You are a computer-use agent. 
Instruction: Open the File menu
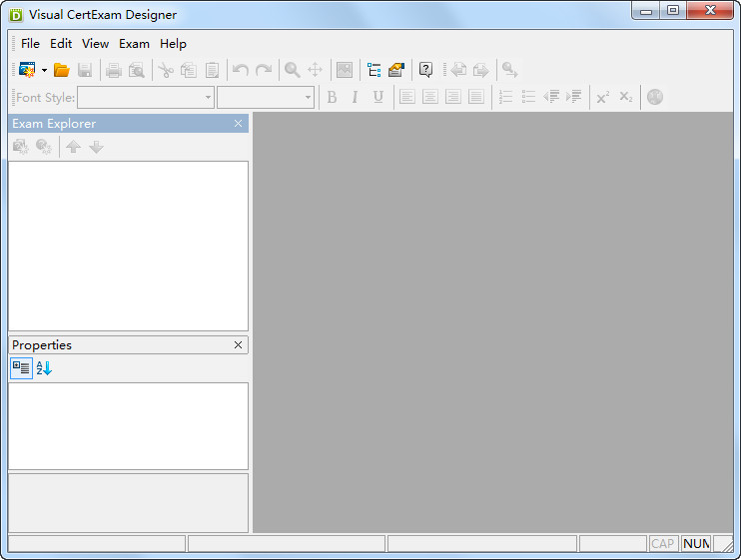(x=30, y=44)
